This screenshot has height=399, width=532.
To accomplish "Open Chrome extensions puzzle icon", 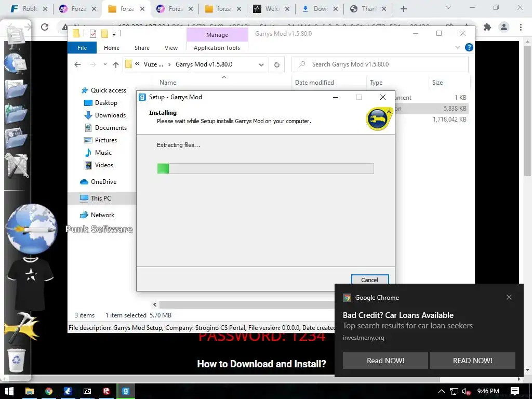I will click(x=487, y=27).
